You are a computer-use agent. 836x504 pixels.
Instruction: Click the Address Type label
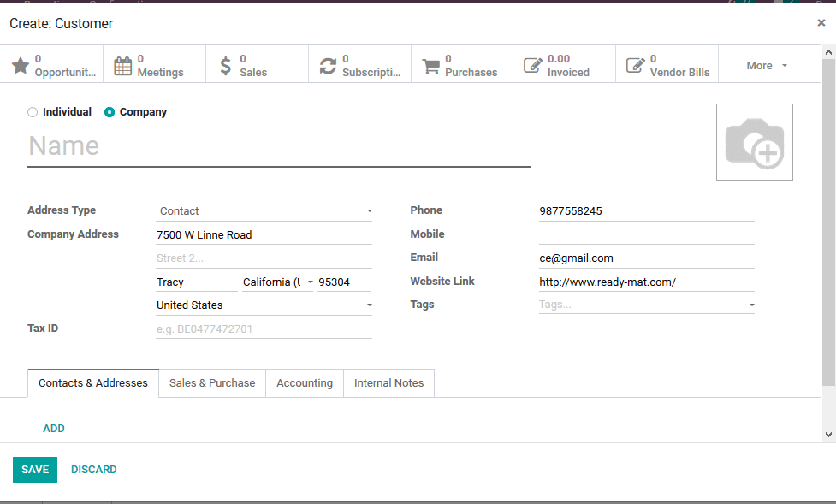(x=62, y=210)
